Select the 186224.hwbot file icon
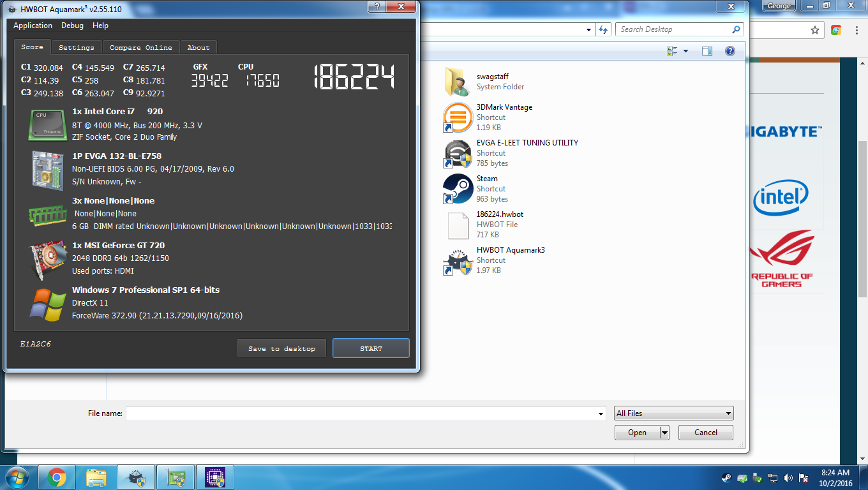The width and height of the screenshot is (868, 490). [458, 225]
